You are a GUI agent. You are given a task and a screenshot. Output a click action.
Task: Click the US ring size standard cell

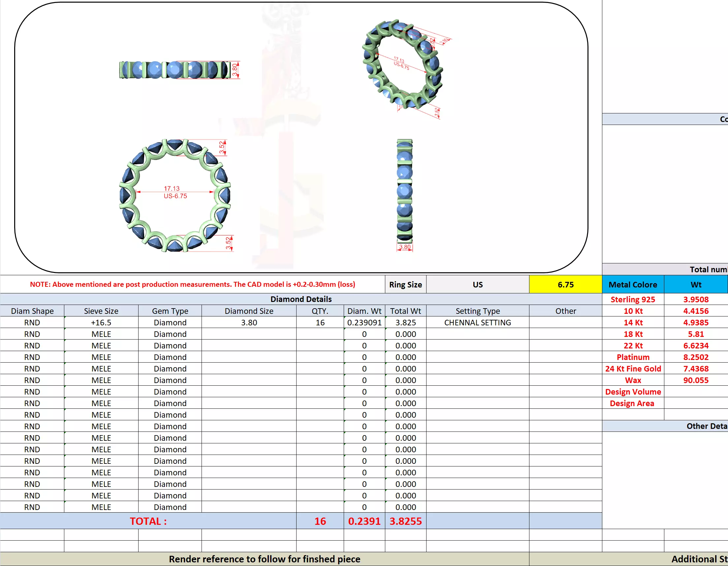click(x=477, y=284)
